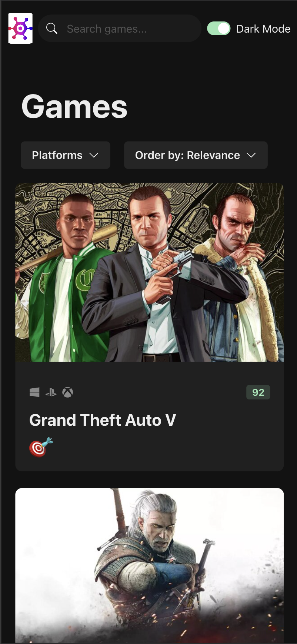Screen dimensions: 297x644
Task: Click the PlayStation platform icon
Action: (51, 392)
